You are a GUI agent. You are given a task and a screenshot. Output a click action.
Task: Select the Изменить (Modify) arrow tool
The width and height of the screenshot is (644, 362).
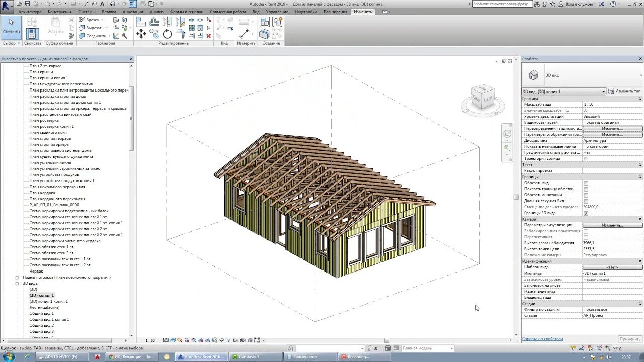pos(11,27)
